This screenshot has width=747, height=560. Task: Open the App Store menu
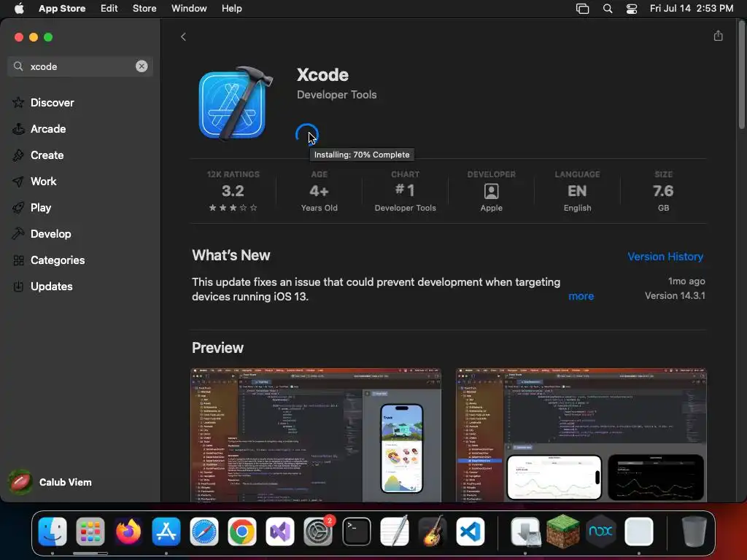62,9
